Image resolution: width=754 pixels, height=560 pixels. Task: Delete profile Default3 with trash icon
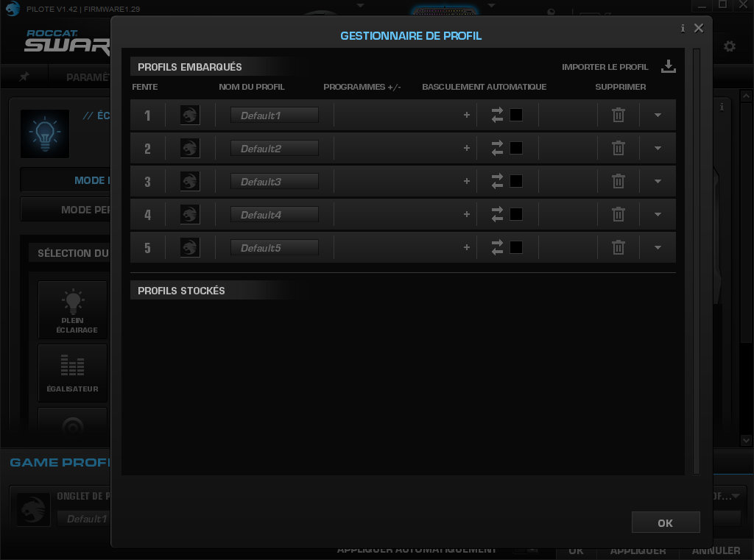pyautogui.click(x=619, y=181)
